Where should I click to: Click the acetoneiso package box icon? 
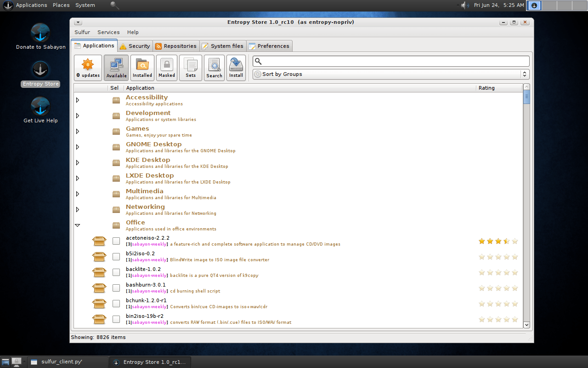[x=99, y=241]
